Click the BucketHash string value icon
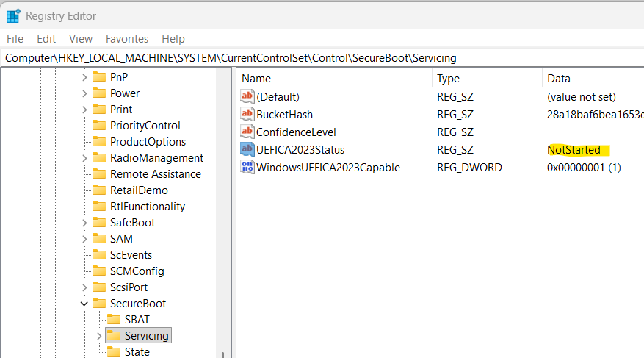The image size is (644, 358). coord(247,114)
